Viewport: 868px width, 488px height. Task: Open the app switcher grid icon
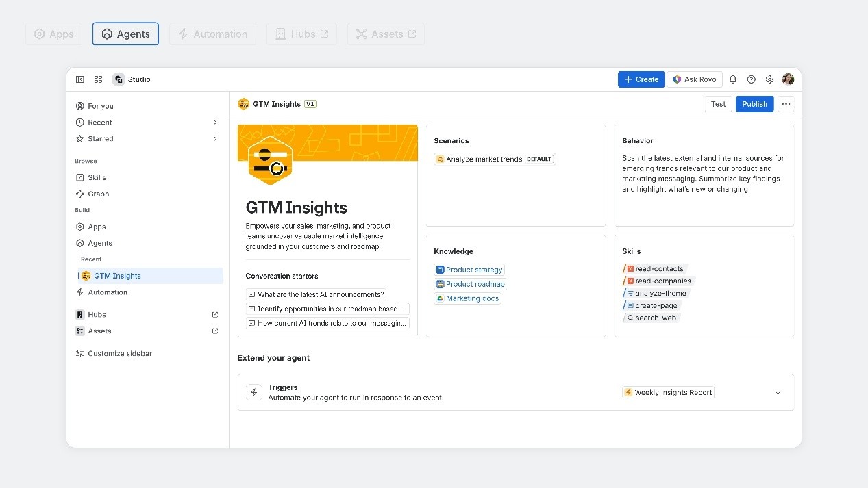point(99,79)
